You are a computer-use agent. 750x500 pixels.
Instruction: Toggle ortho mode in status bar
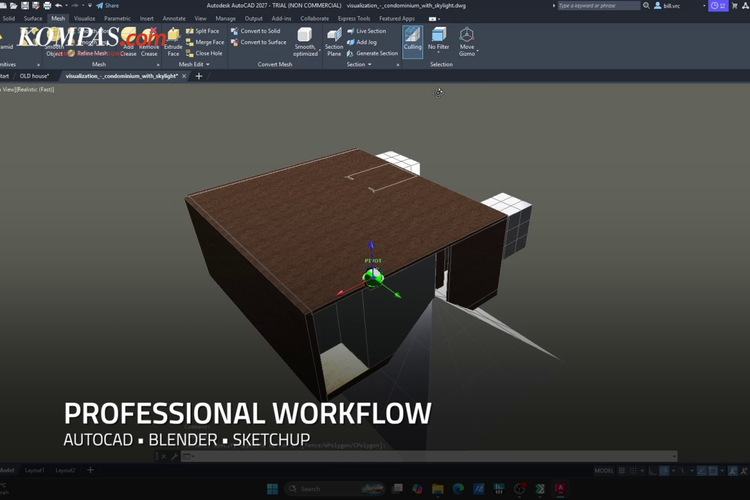pyautogui.click(x=652, y=471)
